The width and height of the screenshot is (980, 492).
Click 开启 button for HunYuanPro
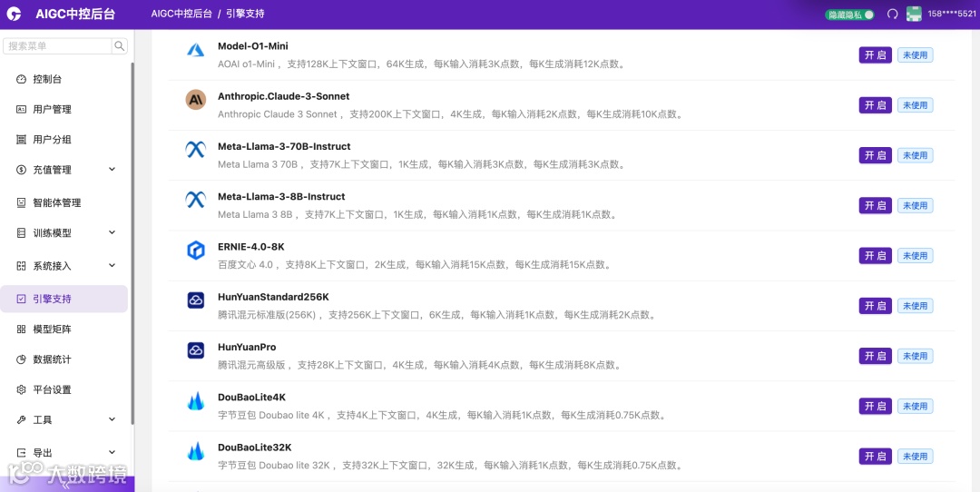pyautogui.click(x=875, y=356)
